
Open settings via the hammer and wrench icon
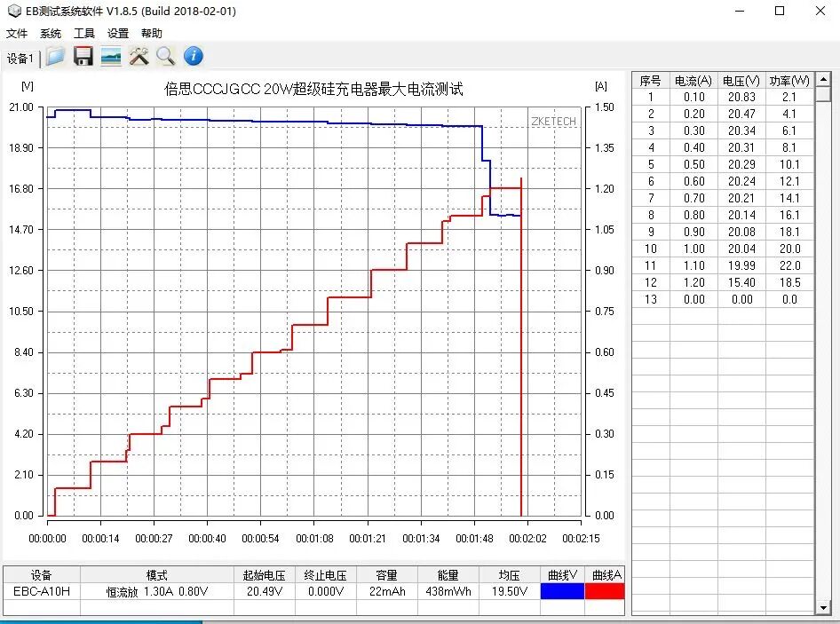tap(139, 56)
